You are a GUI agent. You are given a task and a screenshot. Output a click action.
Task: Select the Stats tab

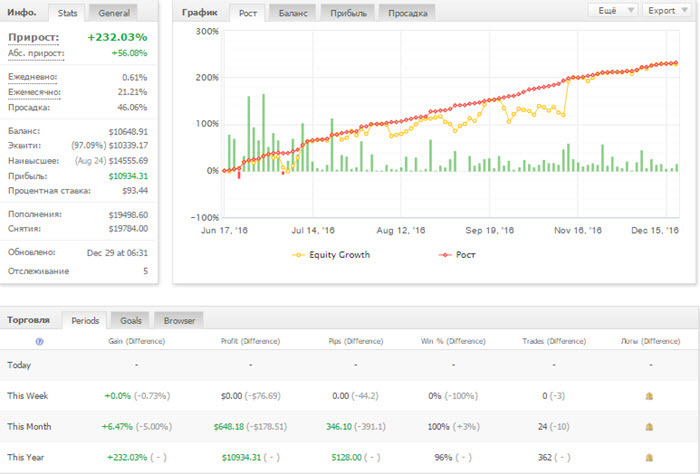point(67,13)
